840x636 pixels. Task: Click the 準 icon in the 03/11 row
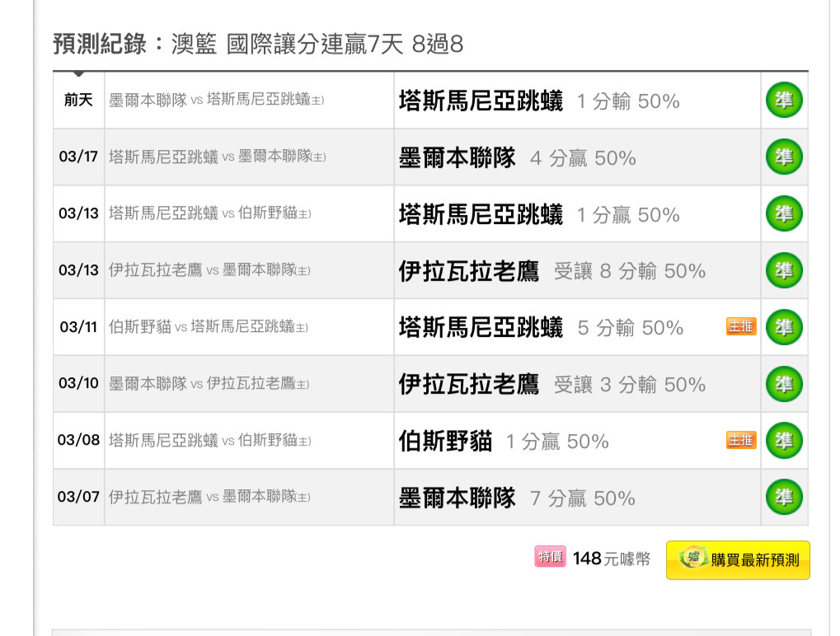tap(784, 326)
